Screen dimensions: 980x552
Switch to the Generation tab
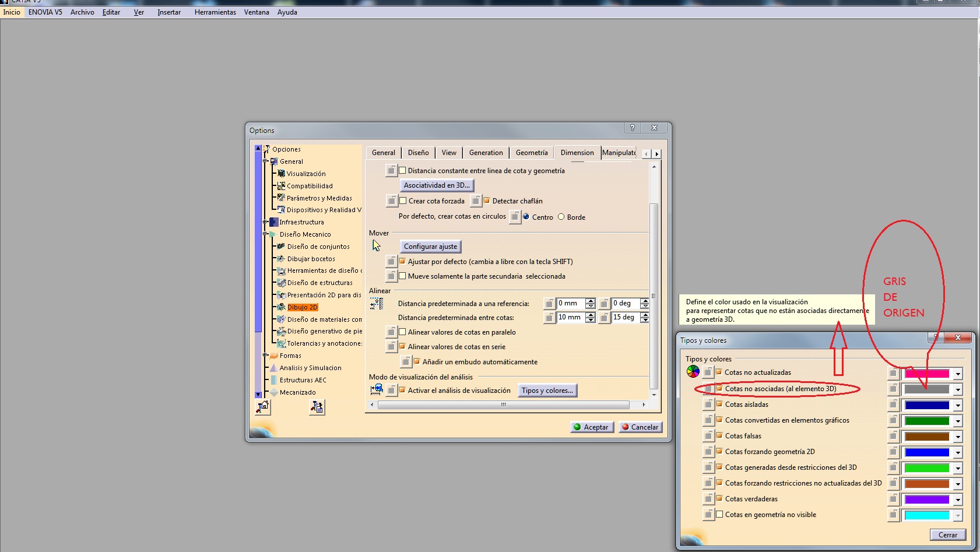[486, 152]
